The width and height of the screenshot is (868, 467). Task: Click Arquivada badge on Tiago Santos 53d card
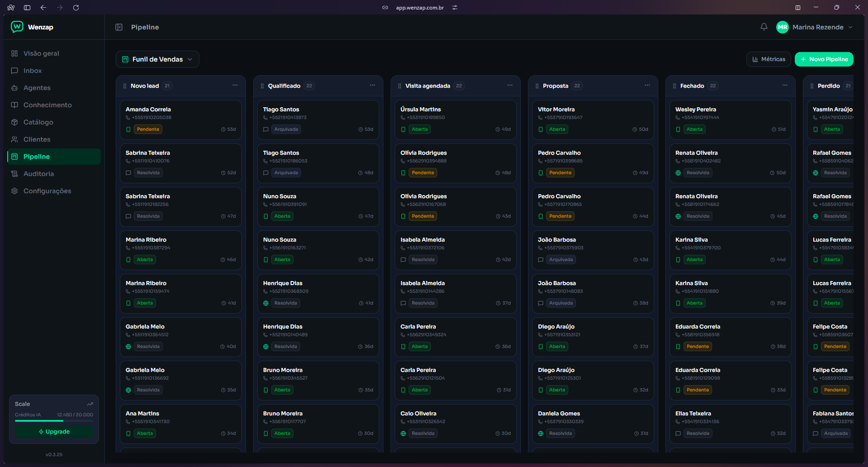tap(286, 129)
